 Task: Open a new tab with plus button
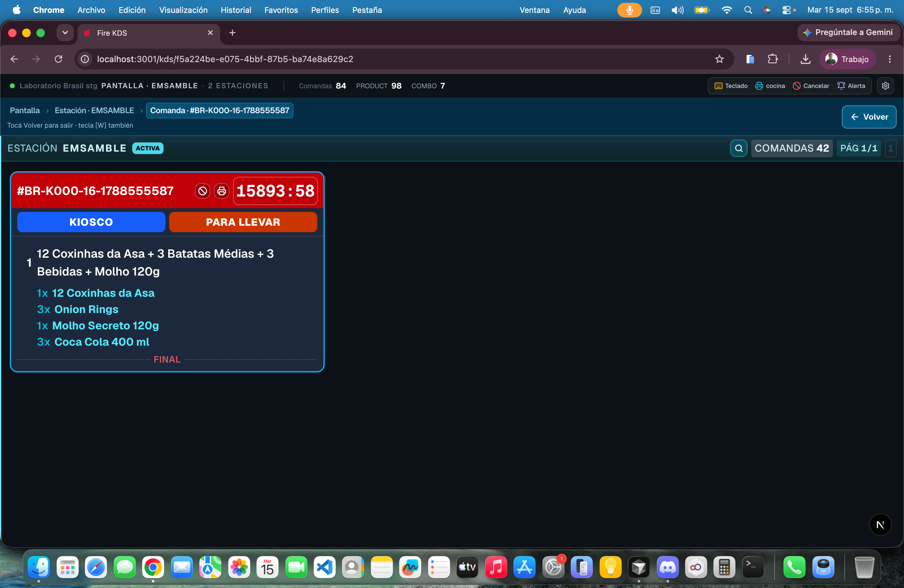point(232,33)
